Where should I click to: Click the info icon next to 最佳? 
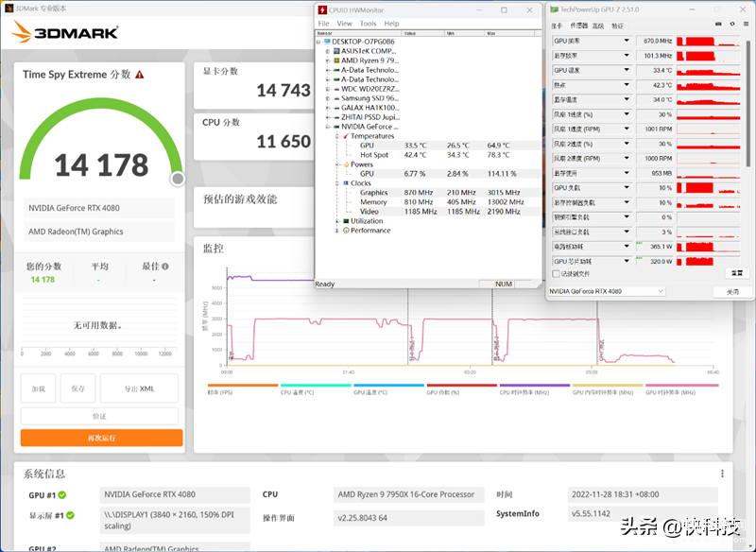(x=165, y=267)
